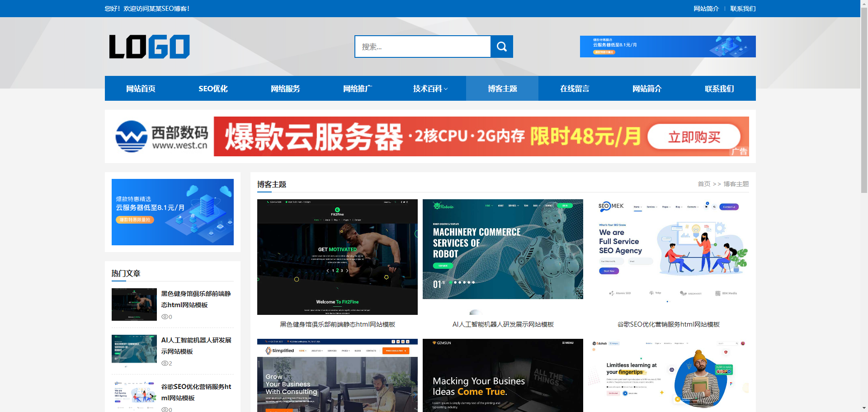Click 博客主题 in the breadcrumb
The image size is (868, 412).
tap(736, 184)
